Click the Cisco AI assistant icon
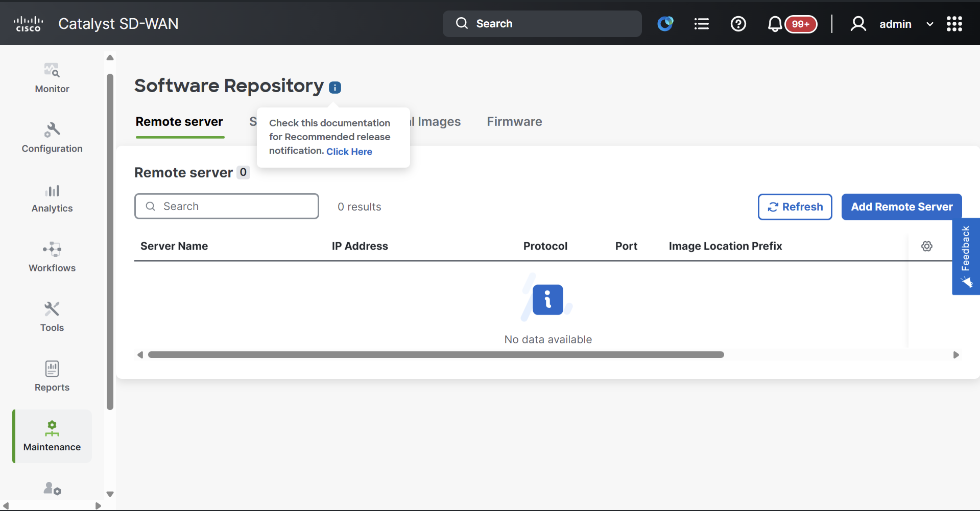 tap(665, 24)
